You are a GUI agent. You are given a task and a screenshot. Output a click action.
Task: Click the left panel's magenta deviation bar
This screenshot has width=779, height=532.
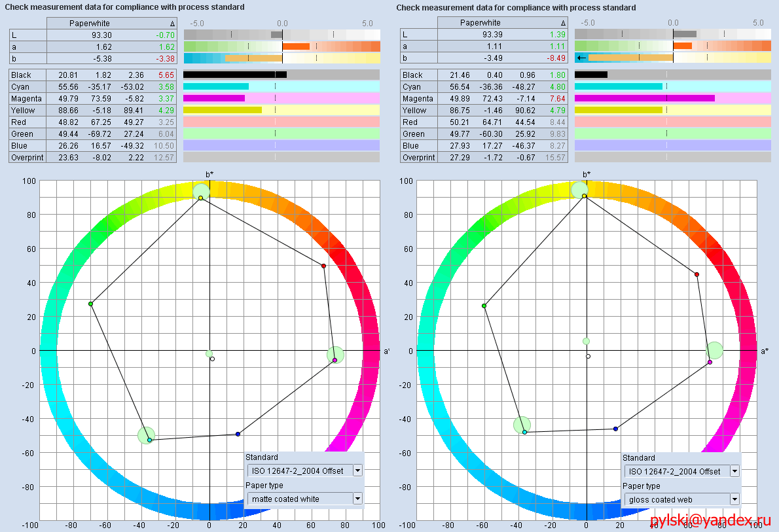coord(281,98)
